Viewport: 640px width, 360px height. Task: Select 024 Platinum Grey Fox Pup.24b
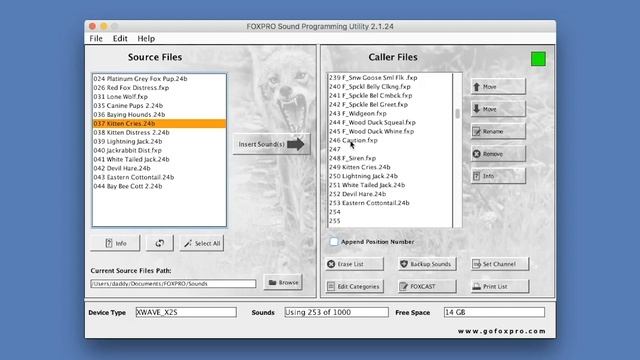[x=159, y=79]
